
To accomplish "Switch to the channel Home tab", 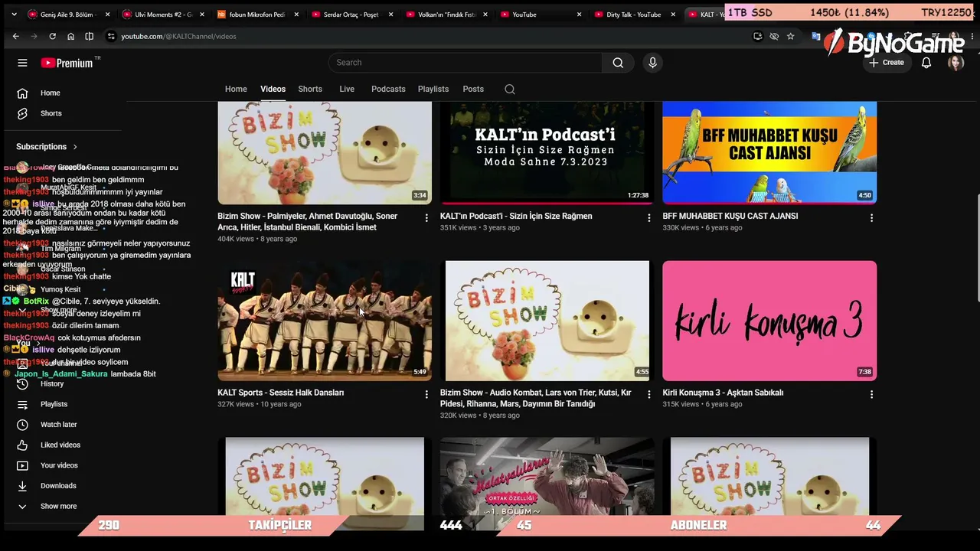I will [x=236, y=89].
